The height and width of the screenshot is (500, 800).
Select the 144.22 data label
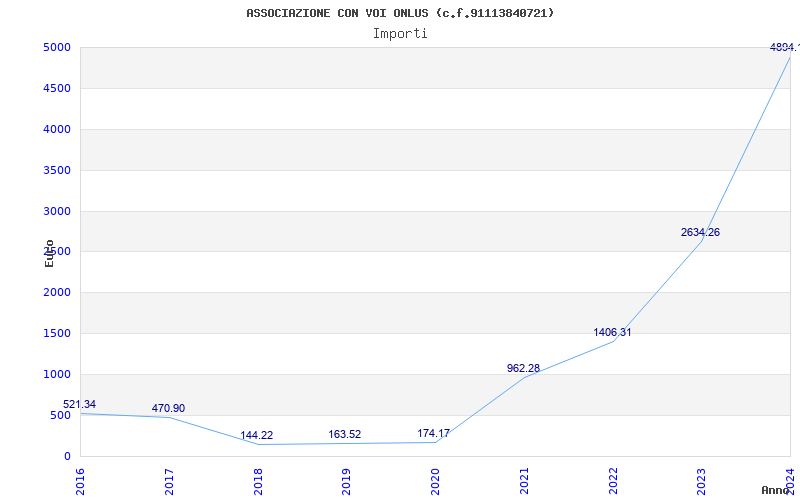point(257,435)
